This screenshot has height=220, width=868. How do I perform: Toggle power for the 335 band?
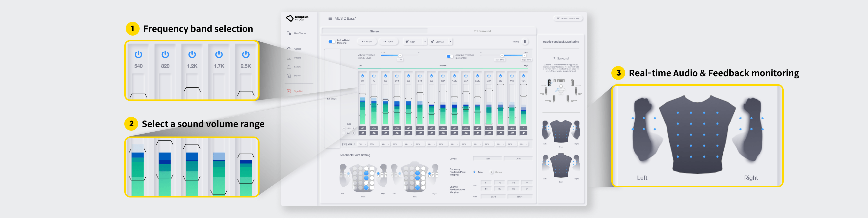tap(408, 76)
